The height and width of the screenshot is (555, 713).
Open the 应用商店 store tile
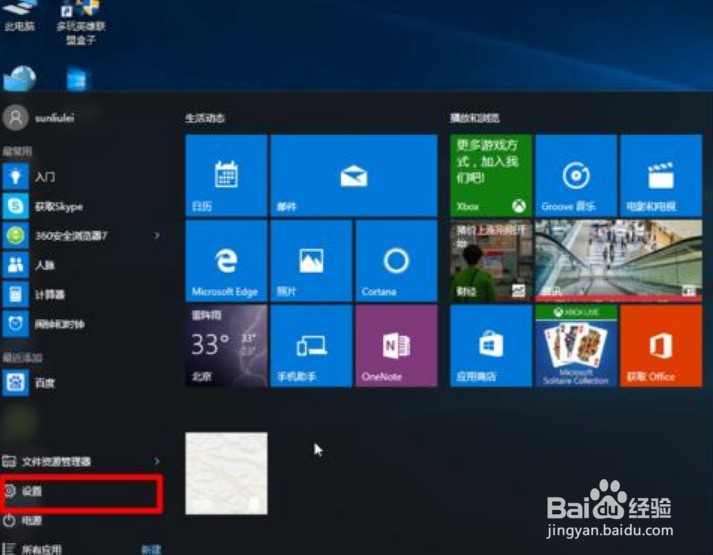click(x=491, y=345)
